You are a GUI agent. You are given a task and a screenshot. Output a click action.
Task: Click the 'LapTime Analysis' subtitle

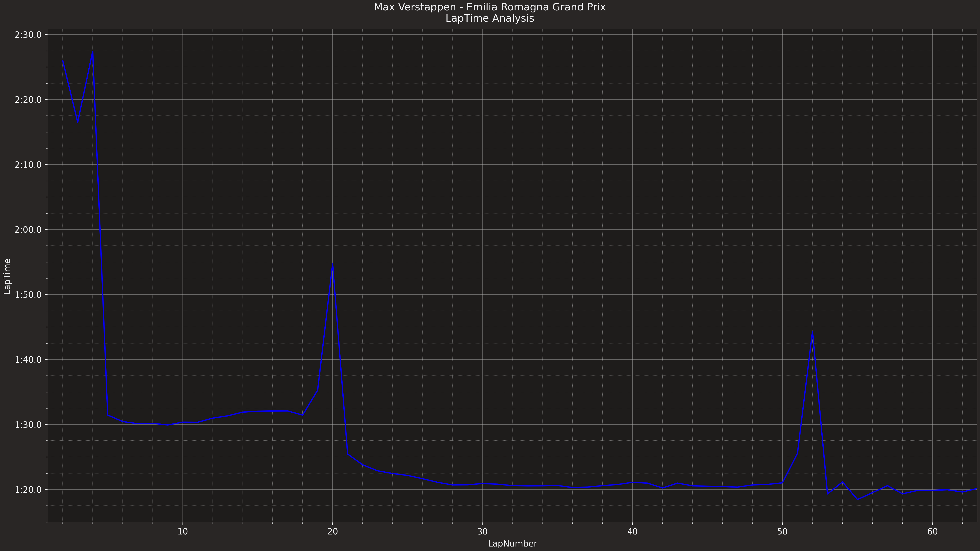490,18
